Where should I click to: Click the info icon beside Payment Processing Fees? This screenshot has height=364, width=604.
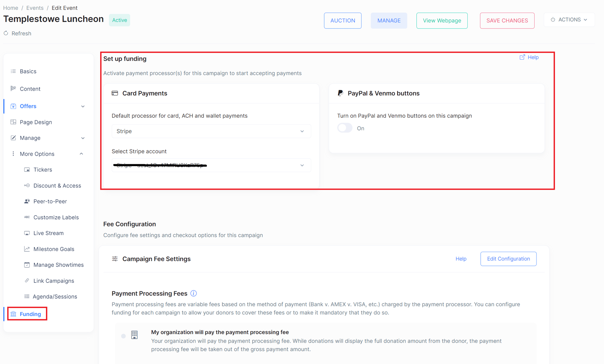194,293
